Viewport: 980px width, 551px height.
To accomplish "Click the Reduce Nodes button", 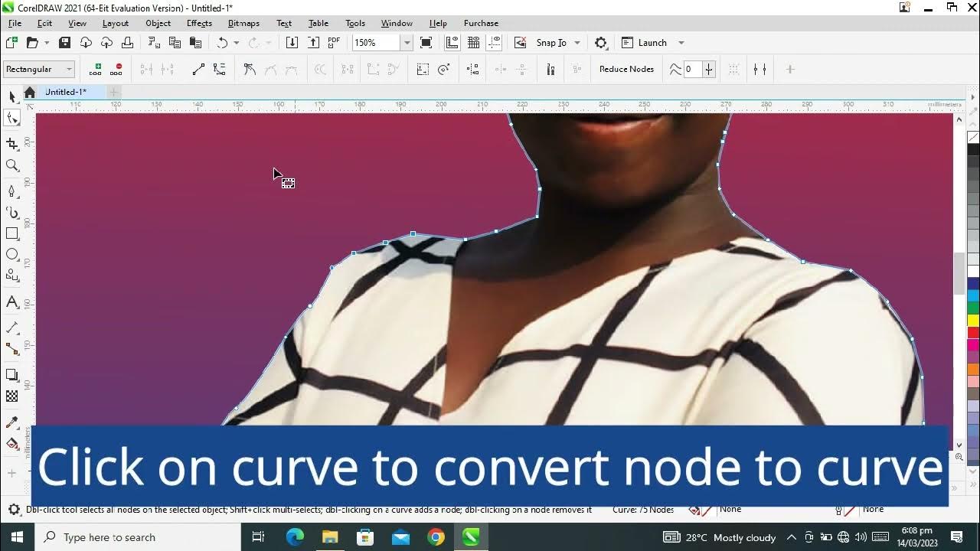I will [x=626, y=69].
